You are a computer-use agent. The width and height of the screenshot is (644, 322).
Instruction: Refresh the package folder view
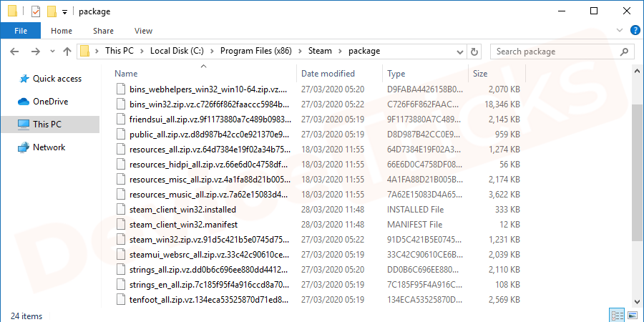474,52
